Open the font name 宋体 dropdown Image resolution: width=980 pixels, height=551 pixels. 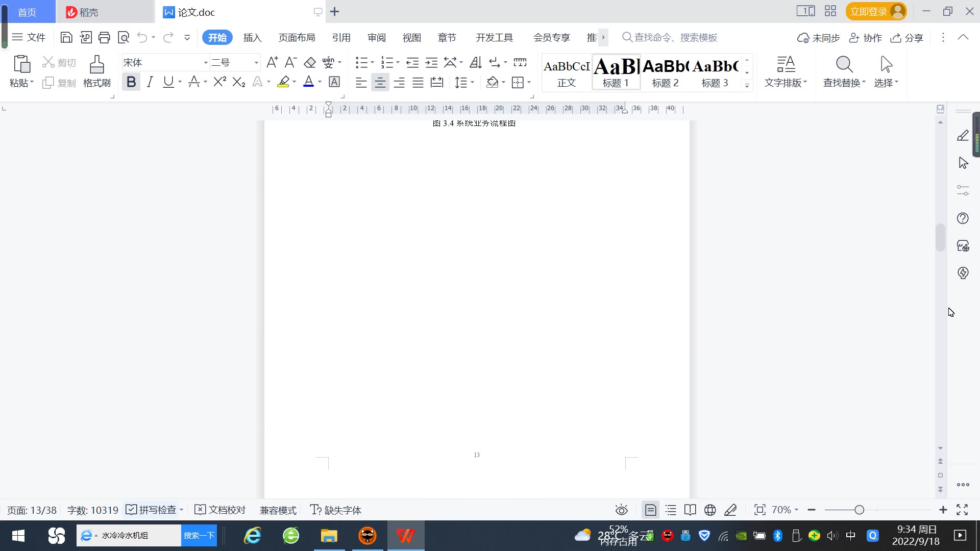(x=206, y=63)
